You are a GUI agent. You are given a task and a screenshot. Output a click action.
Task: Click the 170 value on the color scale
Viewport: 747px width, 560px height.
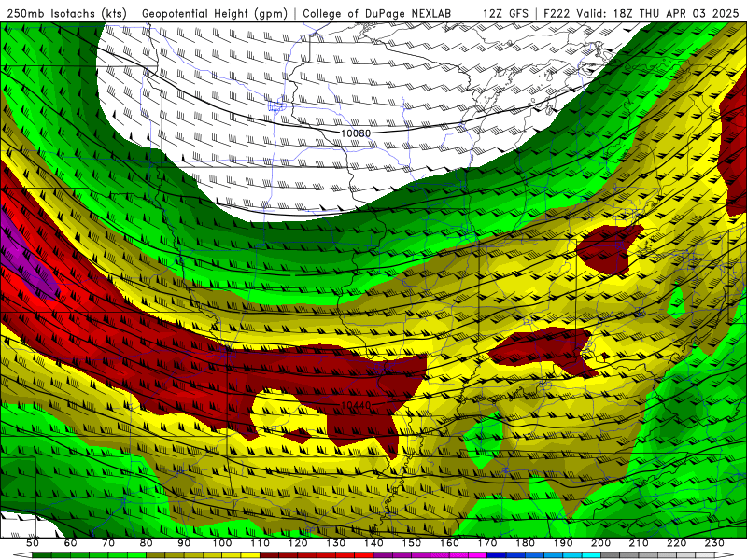coord(487,543)
